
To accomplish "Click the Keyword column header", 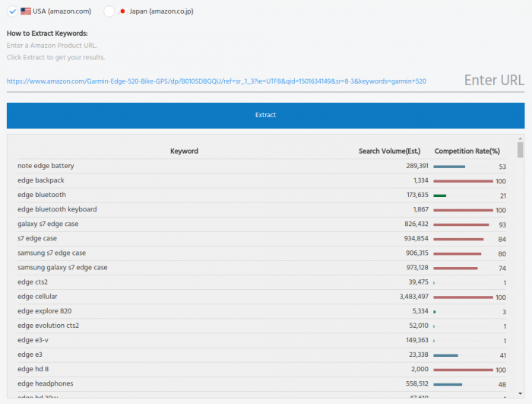I will click(184, 151).
